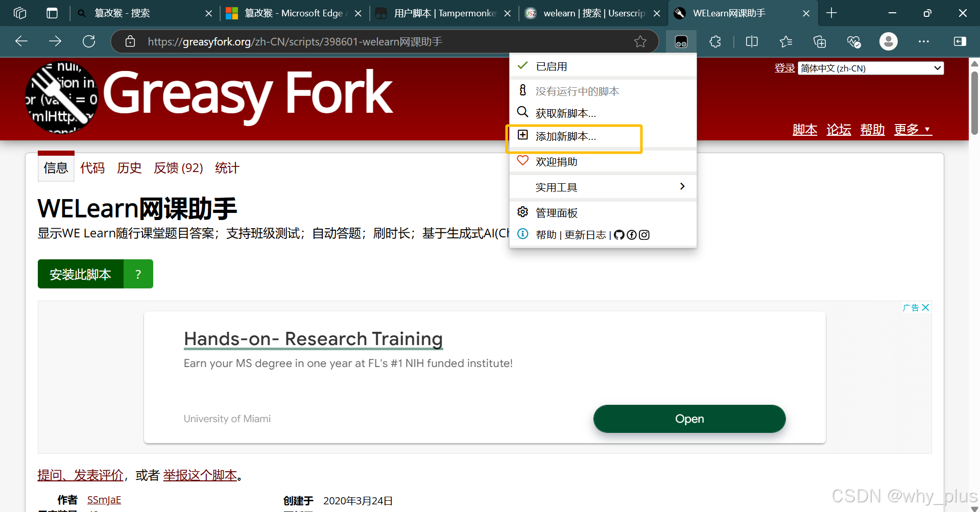Click 举报这个脚本 report link
The height and width of the screenshot is (512, 980).
[x=200, y=475]
